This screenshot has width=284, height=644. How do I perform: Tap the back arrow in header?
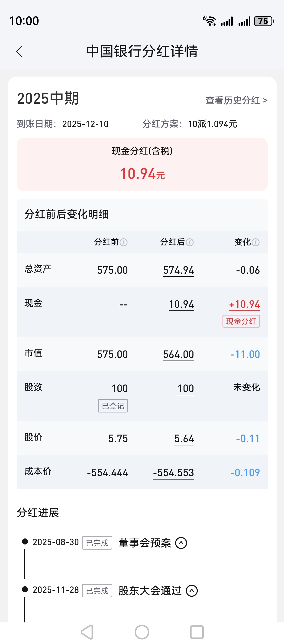[19, 52]
